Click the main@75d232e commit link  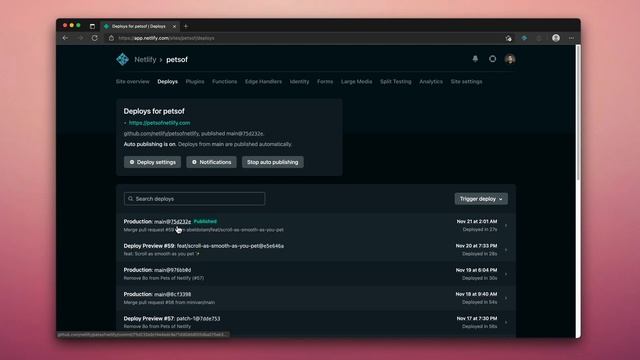[172, 222]
